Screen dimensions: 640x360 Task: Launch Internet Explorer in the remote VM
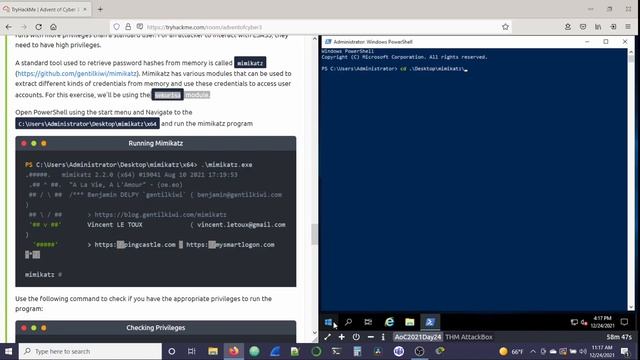389,322
